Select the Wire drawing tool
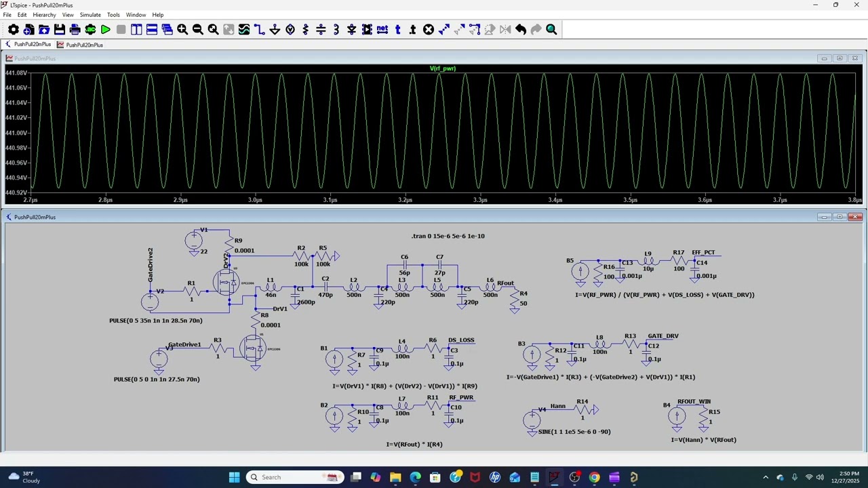The width and height of the screenshot is (868, 488). (260, 29)
